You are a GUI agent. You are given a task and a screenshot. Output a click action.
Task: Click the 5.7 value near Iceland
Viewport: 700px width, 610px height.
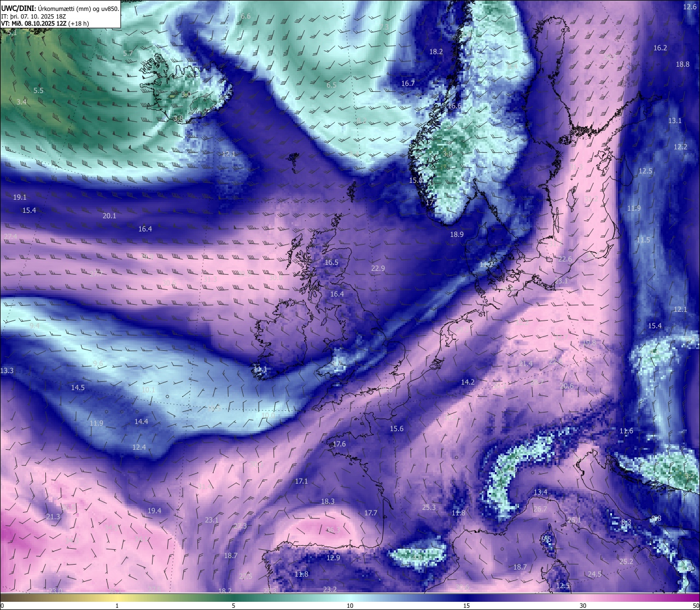click(128, 54)
